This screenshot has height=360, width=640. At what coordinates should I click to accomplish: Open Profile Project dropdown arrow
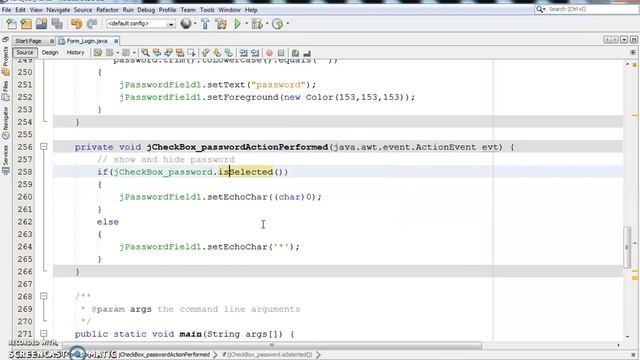pyautogui.click(x=287, y=24)
